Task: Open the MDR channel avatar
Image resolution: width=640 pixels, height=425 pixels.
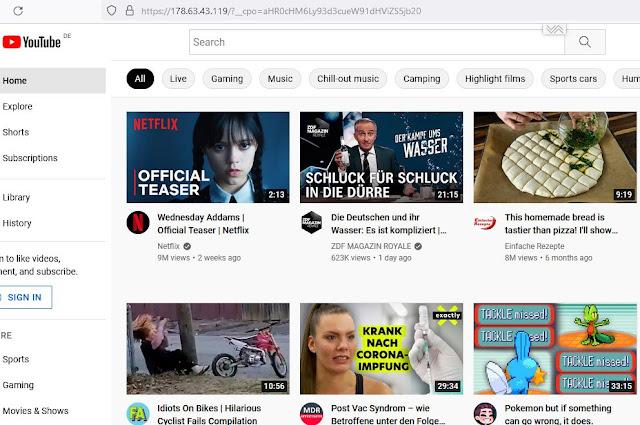Action: click(311, 414)
